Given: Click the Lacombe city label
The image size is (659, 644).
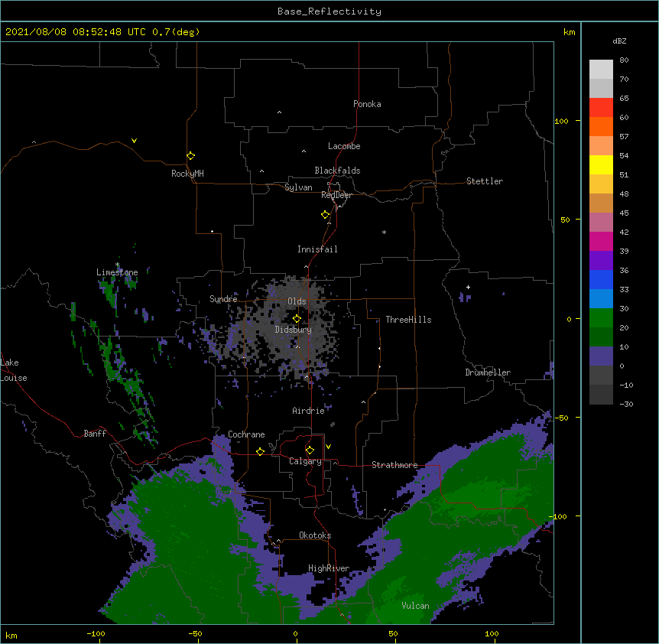Looking at the screenshot, I should pos(344,146).
